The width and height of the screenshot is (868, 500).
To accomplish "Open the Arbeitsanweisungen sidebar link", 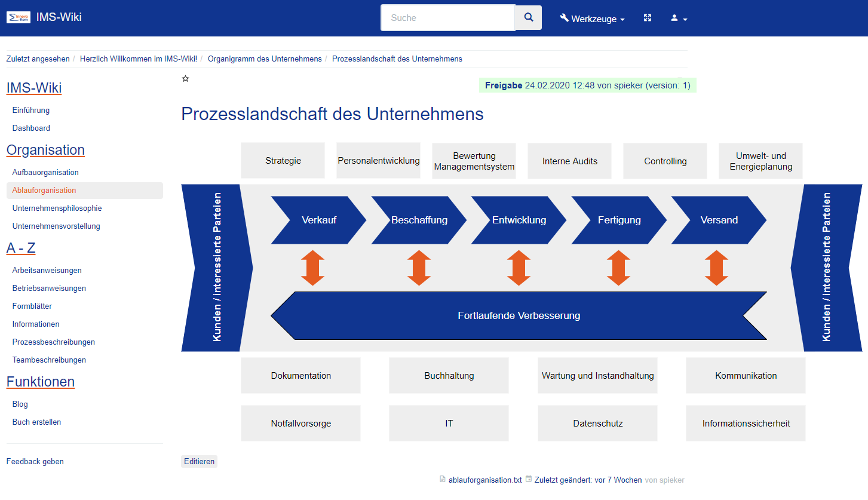I will point(48,270).
